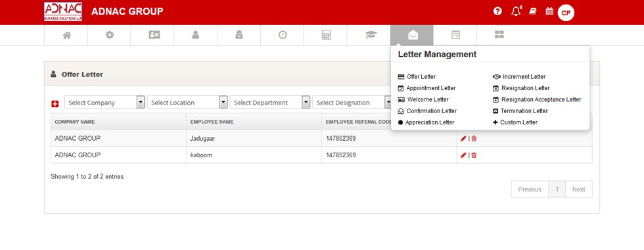Go to the home icon tab

(x=66, y=36)
